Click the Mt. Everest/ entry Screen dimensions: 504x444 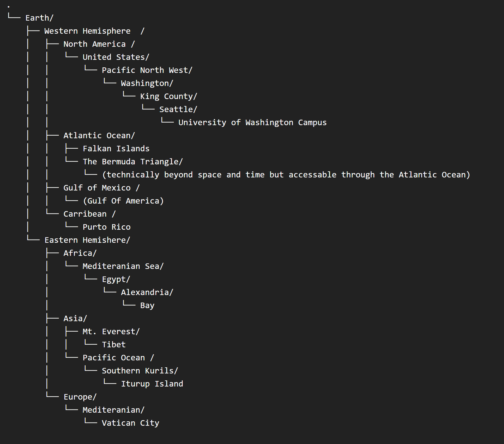coord(111,332)
